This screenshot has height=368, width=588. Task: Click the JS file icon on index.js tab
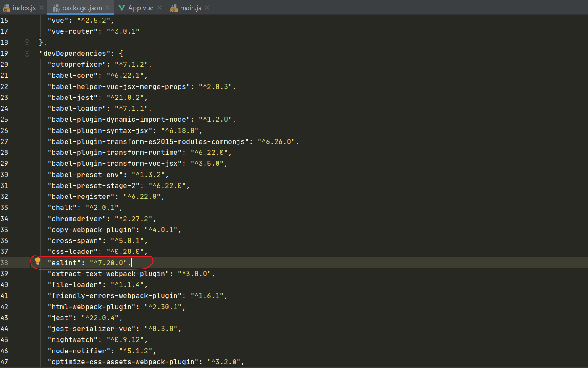click(x=6, y=8)
